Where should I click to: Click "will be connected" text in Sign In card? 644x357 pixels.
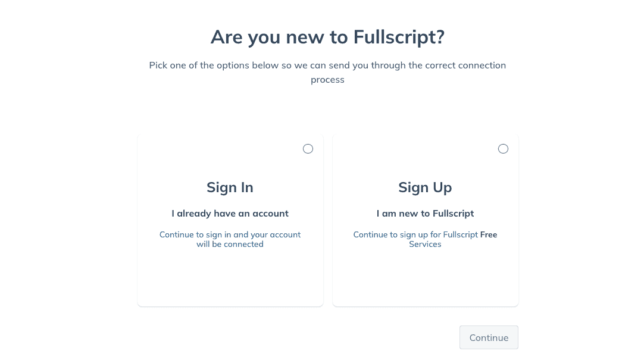click(x=230, y=244)
